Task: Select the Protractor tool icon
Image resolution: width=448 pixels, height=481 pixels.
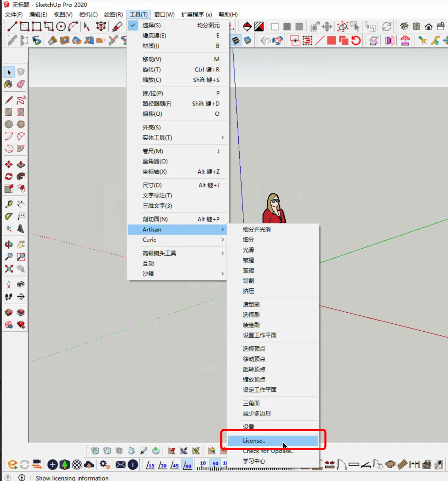Action: (x=9, y=216)
